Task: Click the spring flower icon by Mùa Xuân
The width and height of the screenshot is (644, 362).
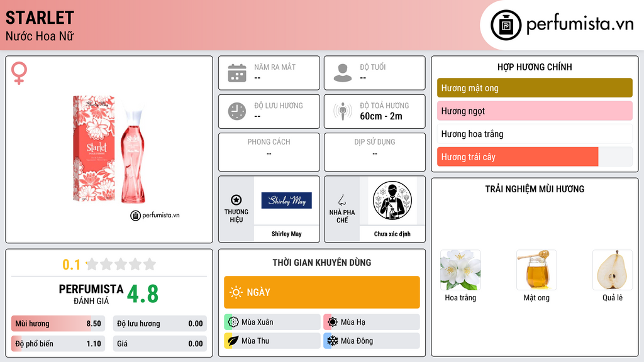Action: tap(233, 322)
